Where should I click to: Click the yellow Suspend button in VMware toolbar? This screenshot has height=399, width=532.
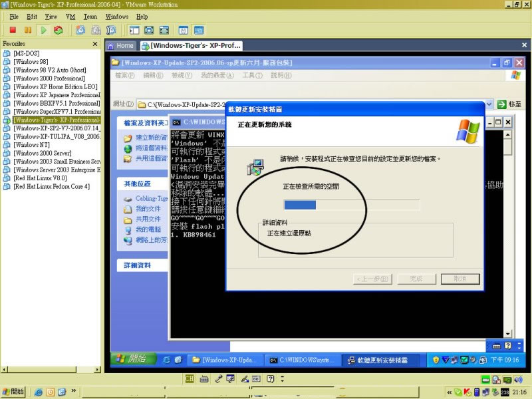[x=28, y=30]
